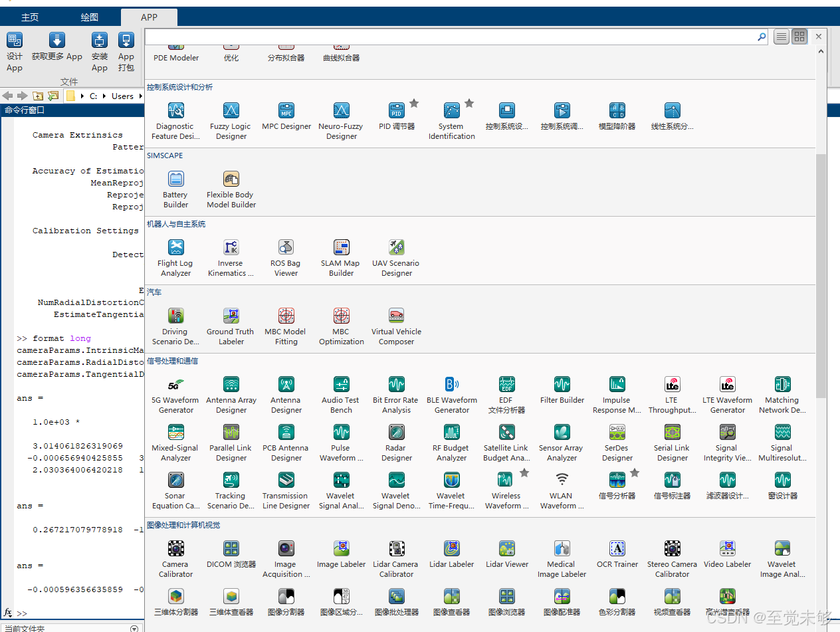Go forward in folder navigation
This screenshot has width=840, height=632.
coord(23,96)
